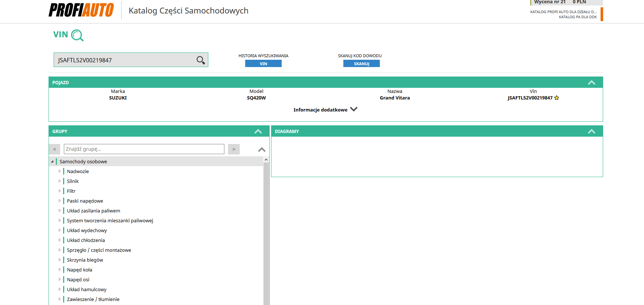Click the groups tree scrollbar thumb

(266, 233)
